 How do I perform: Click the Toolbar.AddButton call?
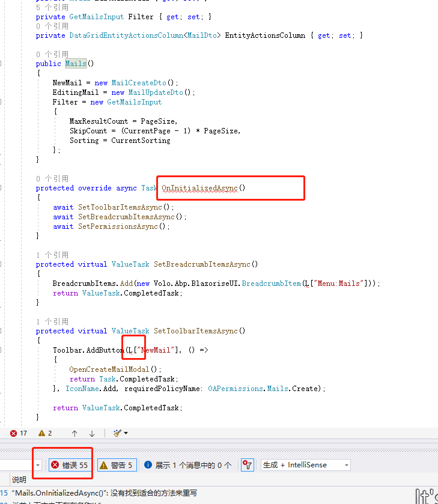(88, 350)
